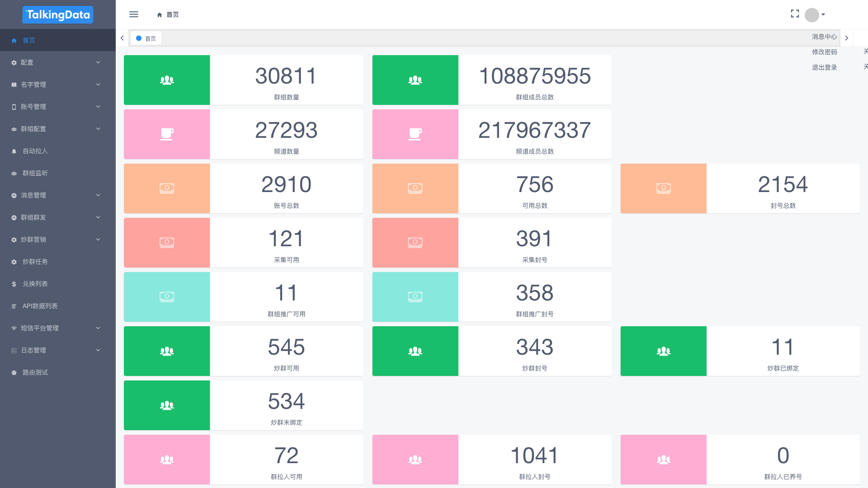Expand the 账号管理 sidebar menu

pos(56,107)
